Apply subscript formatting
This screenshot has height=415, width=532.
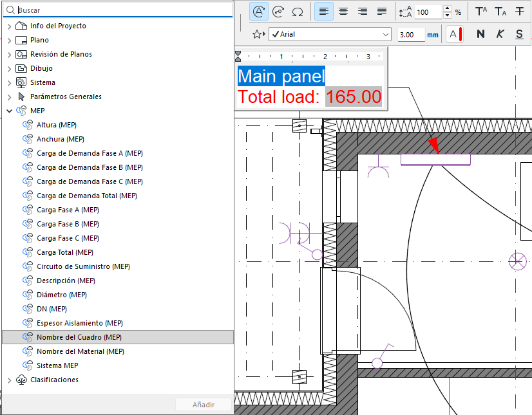pos(500,12)
